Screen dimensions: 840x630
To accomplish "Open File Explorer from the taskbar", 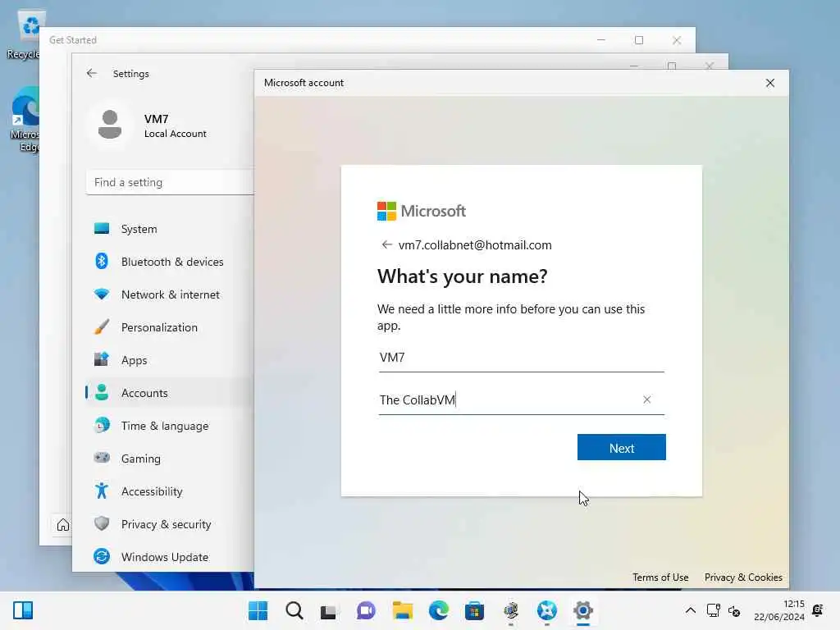I will pyautogui.click(x=402, y=610).
